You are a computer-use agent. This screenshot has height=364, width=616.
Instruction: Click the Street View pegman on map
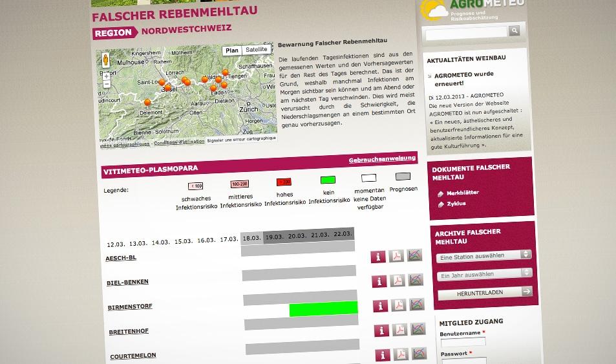click(105, 60)
